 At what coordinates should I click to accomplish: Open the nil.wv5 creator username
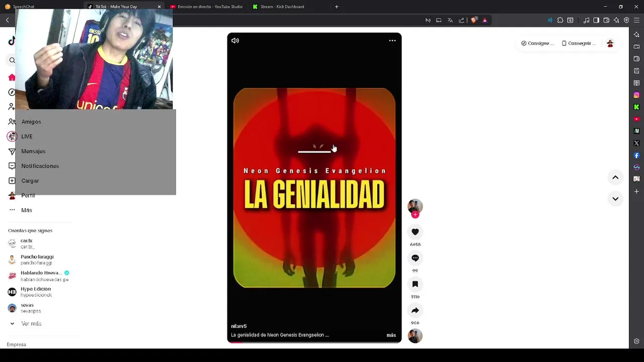[x=239, y=326]
